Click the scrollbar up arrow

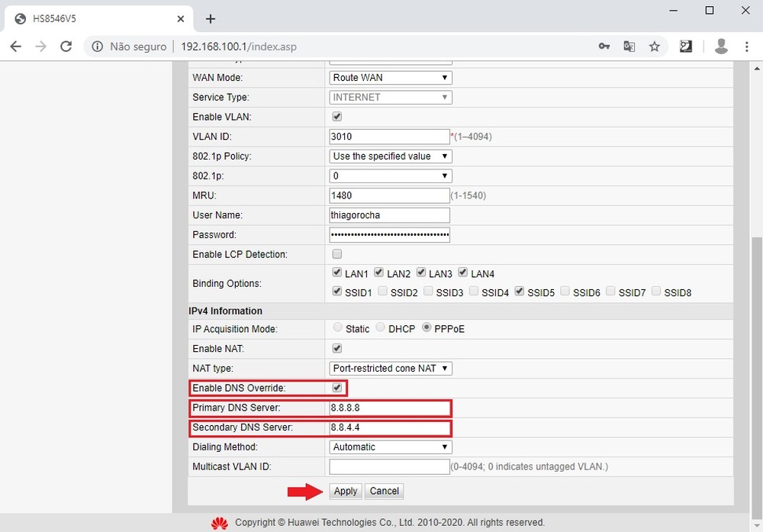(x=757, y=69)
